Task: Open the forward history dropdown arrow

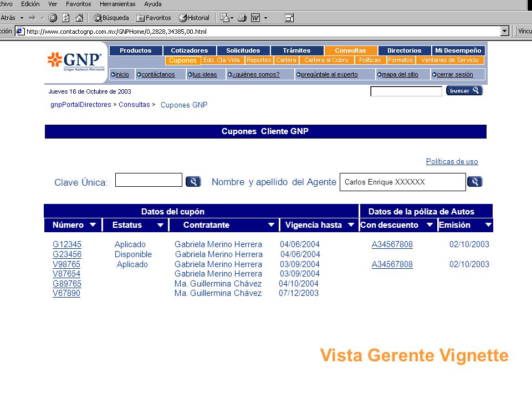Action: click(x=43, y=18)
